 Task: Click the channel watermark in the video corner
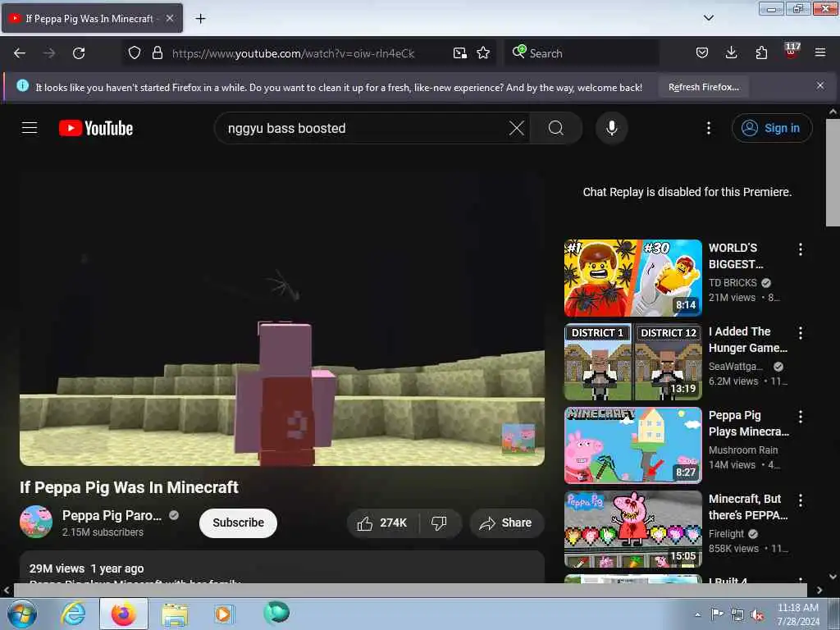pos(518,438)
